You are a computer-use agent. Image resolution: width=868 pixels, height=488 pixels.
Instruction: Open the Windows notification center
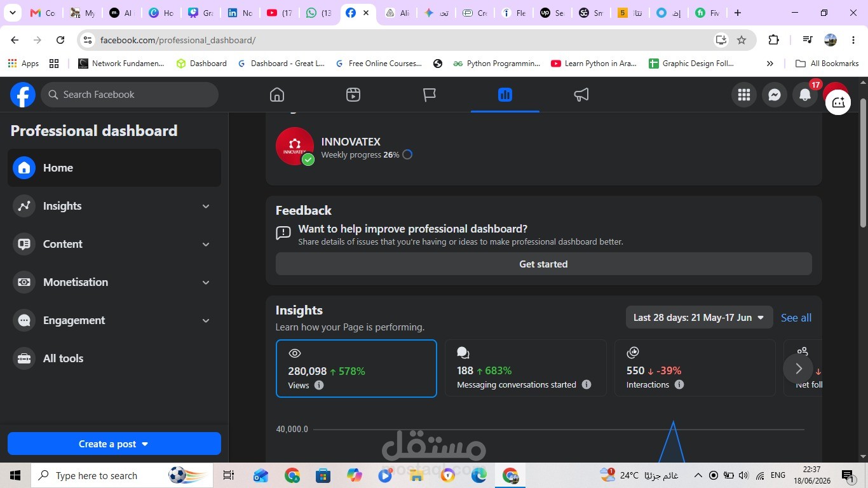(x=847, y=475)
